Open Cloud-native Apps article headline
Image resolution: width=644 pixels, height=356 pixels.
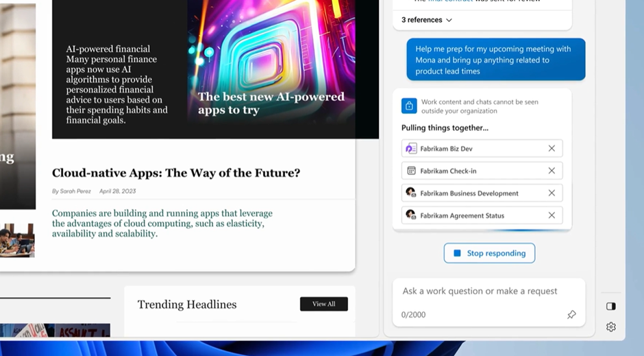tap(176, 173)
